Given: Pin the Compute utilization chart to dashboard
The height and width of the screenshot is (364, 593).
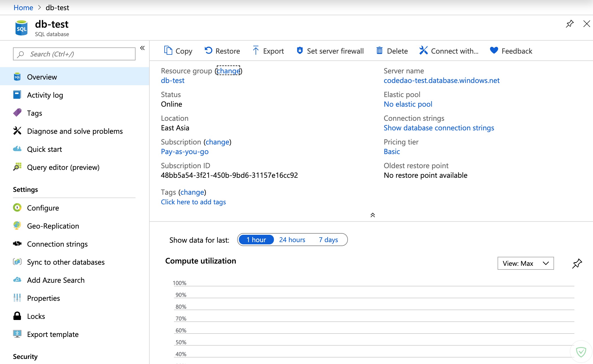Looking at the screenshot, I should [x=577, y=263].
